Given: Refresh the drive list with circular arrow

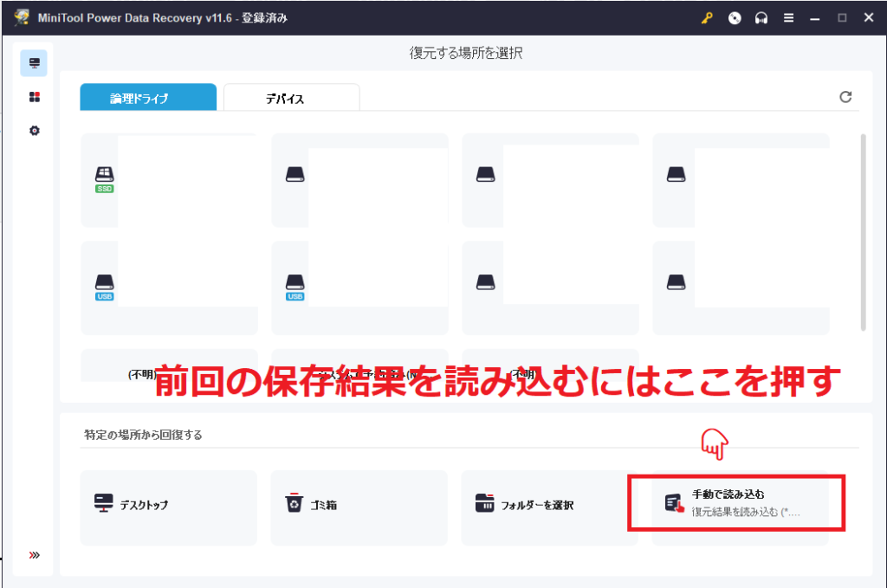Looking at the screenshot, I should [845, 97].
